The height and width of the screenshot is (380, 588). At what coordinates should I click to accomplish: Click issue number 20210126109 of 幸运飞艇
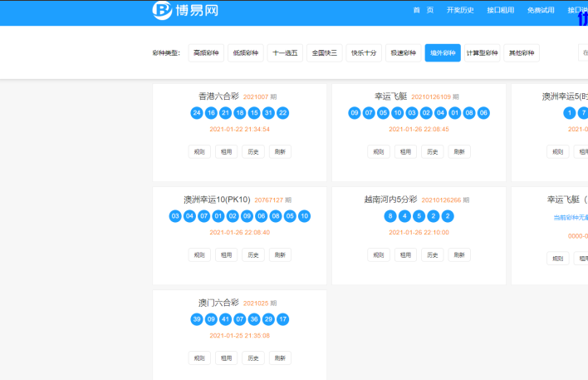coord(431,97)
